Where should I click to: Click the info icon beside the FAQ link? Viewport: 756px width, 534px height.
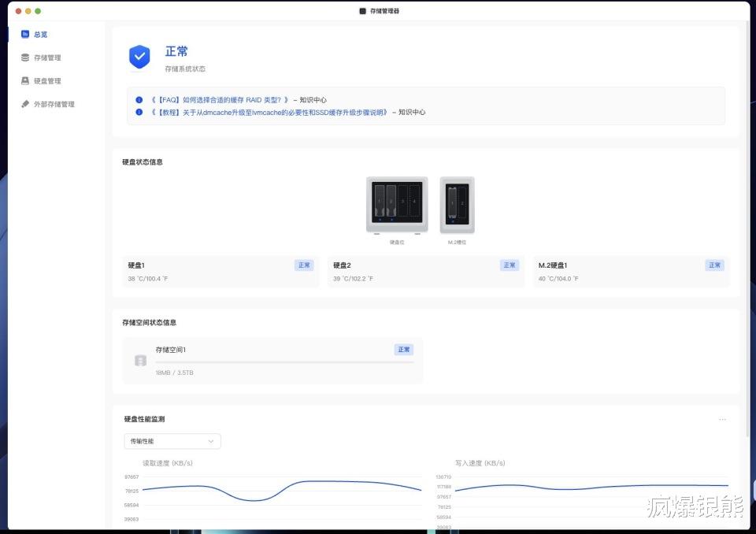pyautogui.click(x=139, y=100)
